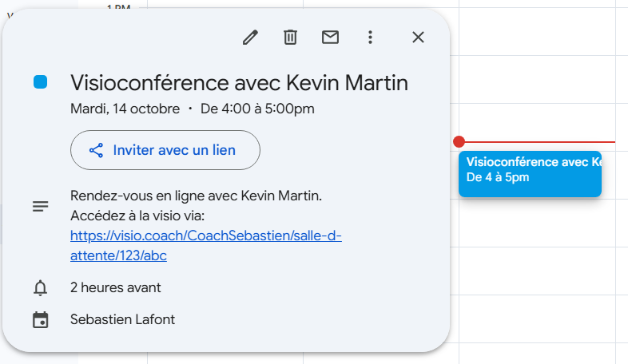Click the 'Inviter avec un lien' button

pos(165,150)
